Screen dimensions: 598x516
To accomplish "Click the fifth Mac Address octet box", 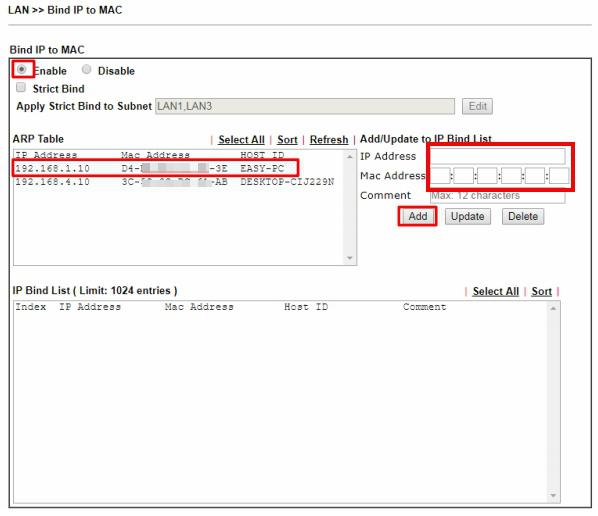I will [535, 176].
